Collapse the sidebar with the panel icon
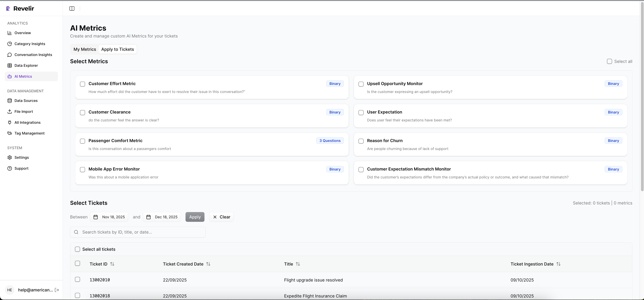644x300 pixels. coord(72,8)
